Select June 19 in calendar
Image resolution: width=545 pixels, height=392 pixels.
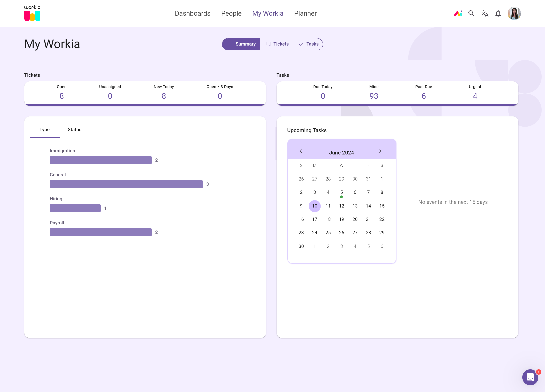coord(341,219)
